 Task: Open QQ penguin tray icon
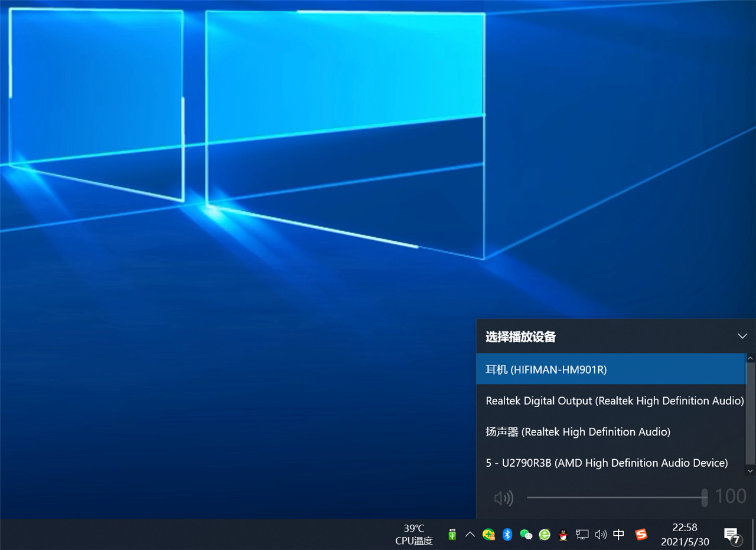(x=563, y=535)
